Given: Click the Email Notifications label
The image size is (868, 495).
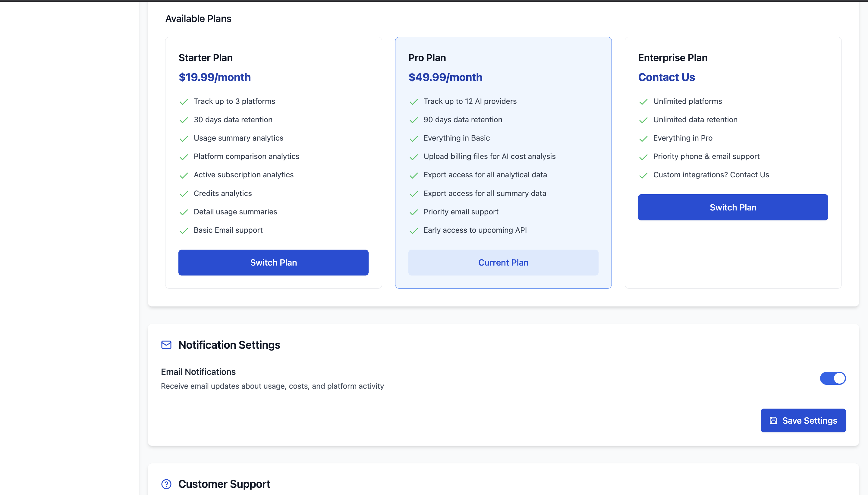Looking at the screenshot, I should pyautogui.click(x=198, y=372).
